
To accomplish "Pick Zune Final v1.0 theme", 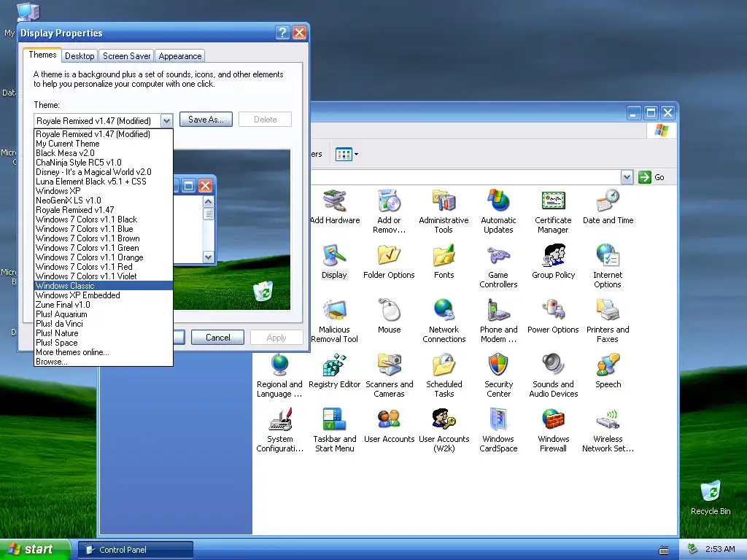I will point(104,305).
